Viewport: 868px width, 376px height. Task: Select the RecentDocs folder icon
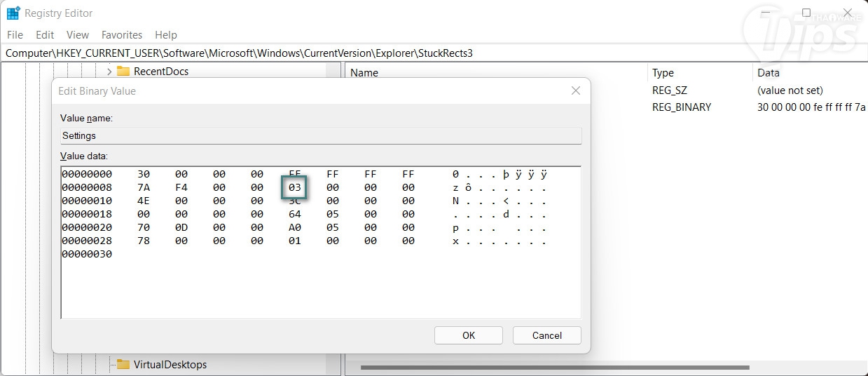click(123, 71)
